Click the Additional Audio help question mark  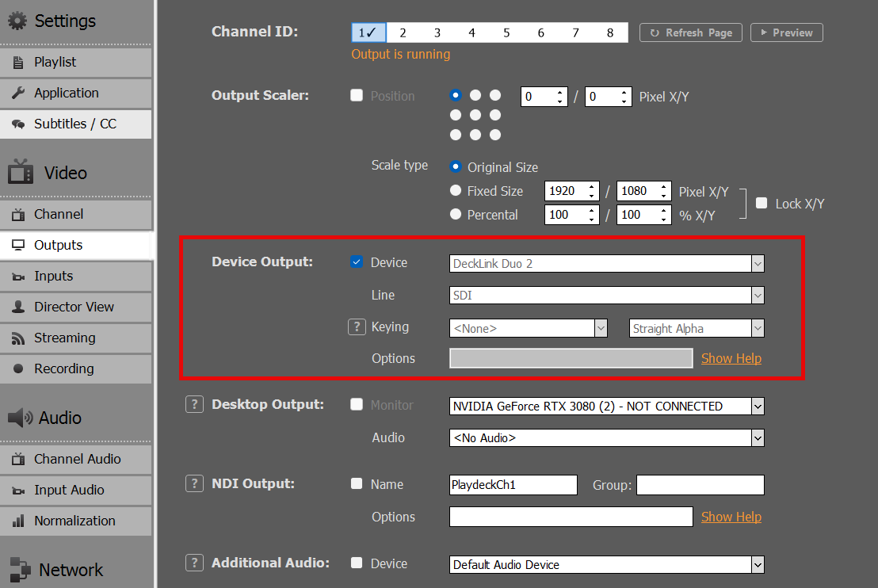[194, 563]
